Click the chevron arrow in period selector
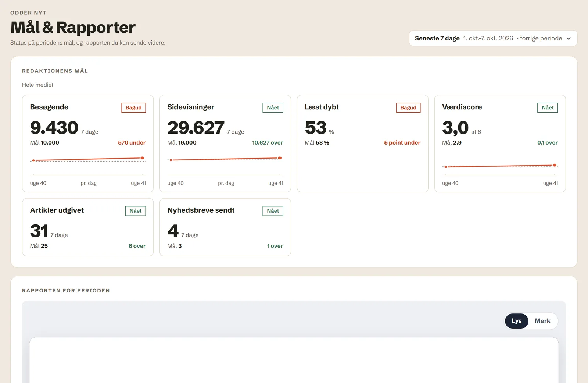588x383 pixels. tap(569, 39)
